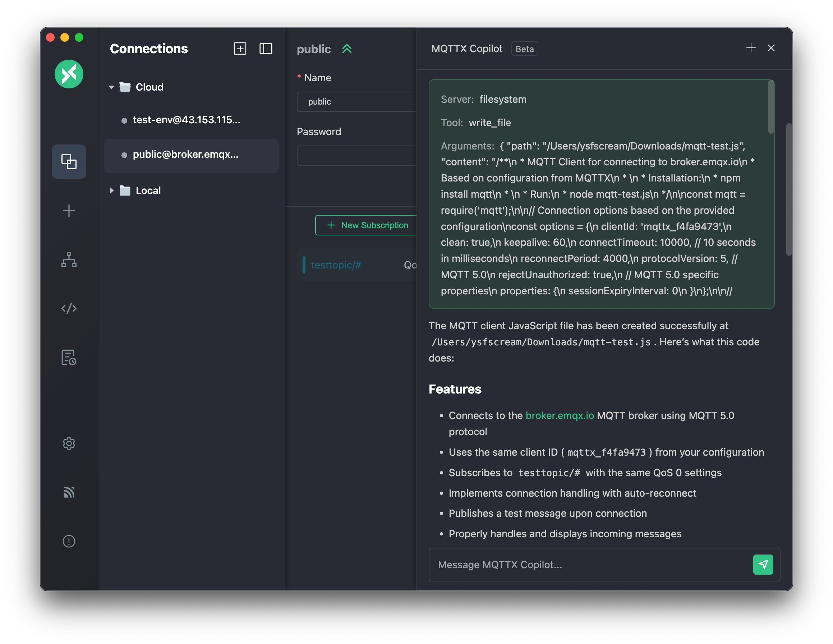Click the new collection plus-square icon
The image size is (833, 644).
240,49
